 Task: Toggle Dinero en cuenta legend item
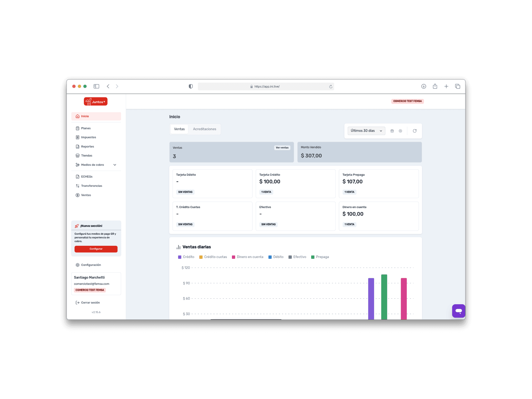click(250, 257)
